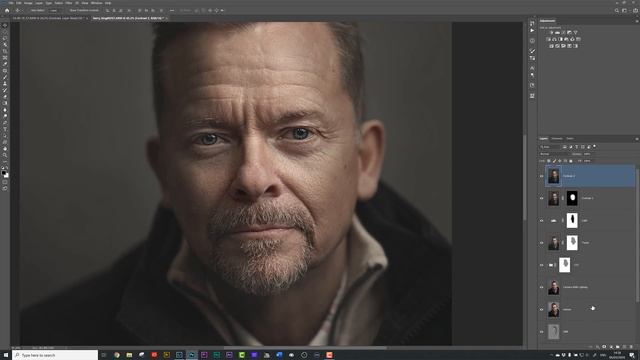Open more align options (three dots)

click(172, 10)
